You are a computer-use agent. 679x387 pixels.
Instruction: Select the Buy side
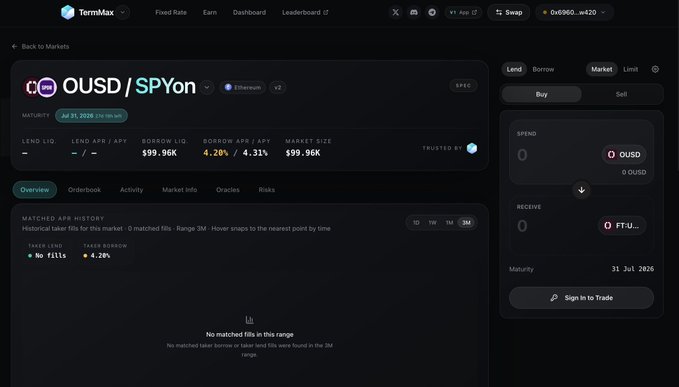pos(541,94)
